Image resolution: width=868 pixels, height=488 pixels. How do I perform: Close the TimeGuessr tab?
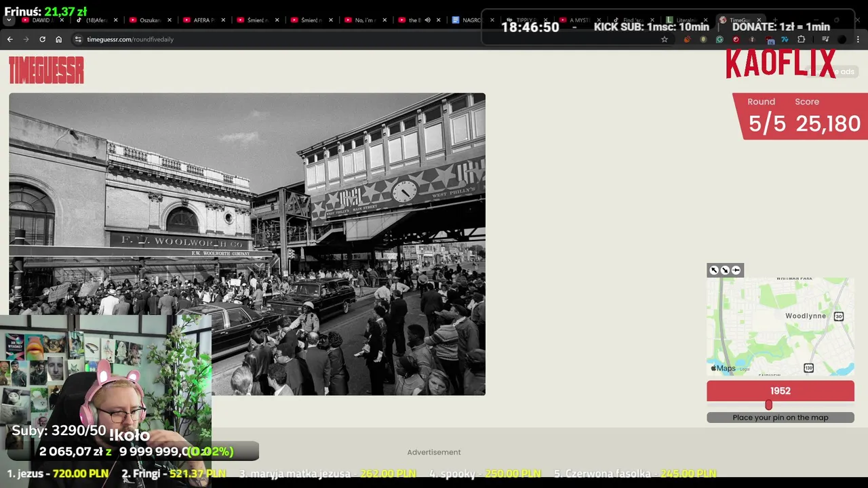pos(759,20)
